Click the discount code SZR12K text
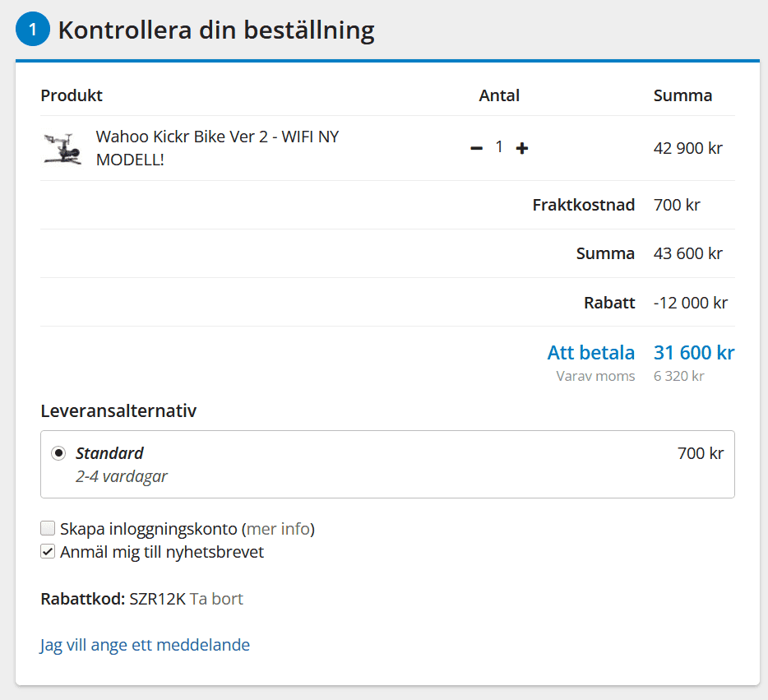The height and width of the screenshot is (700, 768). [x=157, y=599]
